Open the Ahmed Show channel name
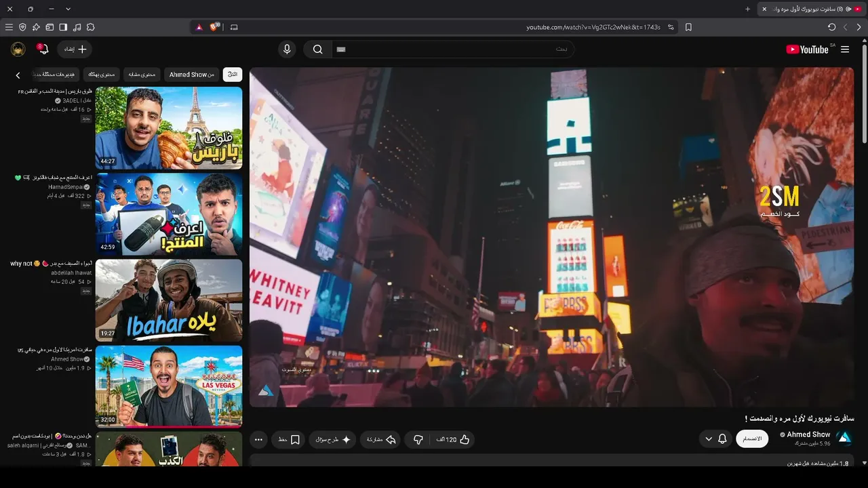Viewport: 868px width, 488px height. point(808,434)
